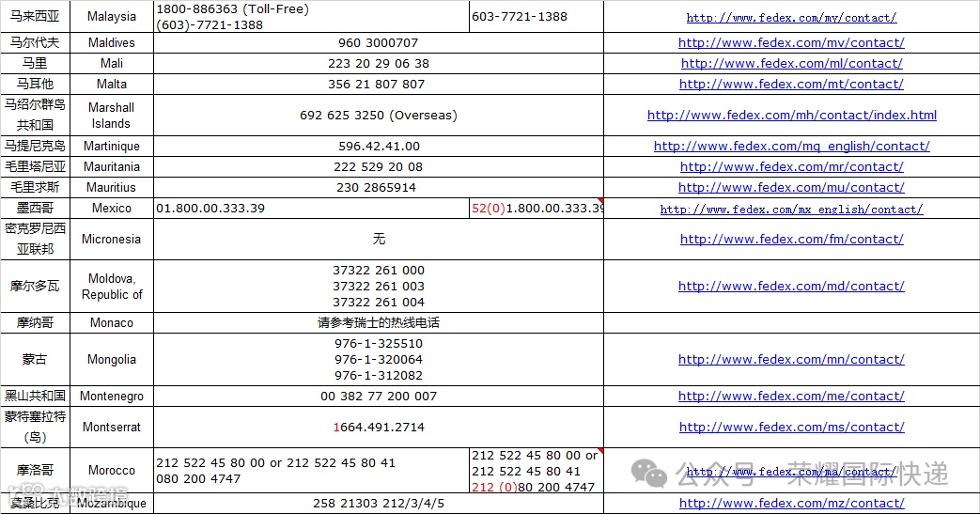
Task: Click the phone cell 258 21303 212/3/4/5
Action: 378,503
